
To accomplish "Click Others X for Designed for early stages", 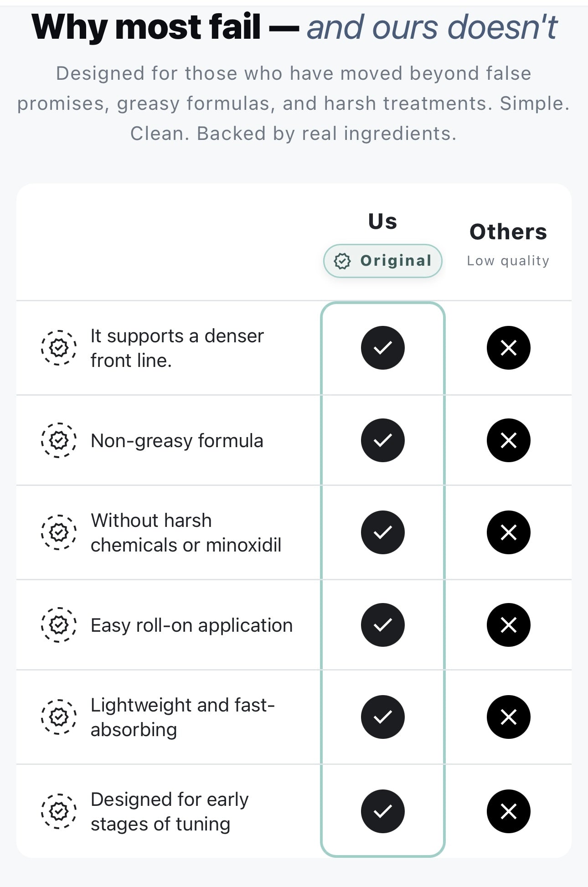I will tap(508, 811).
